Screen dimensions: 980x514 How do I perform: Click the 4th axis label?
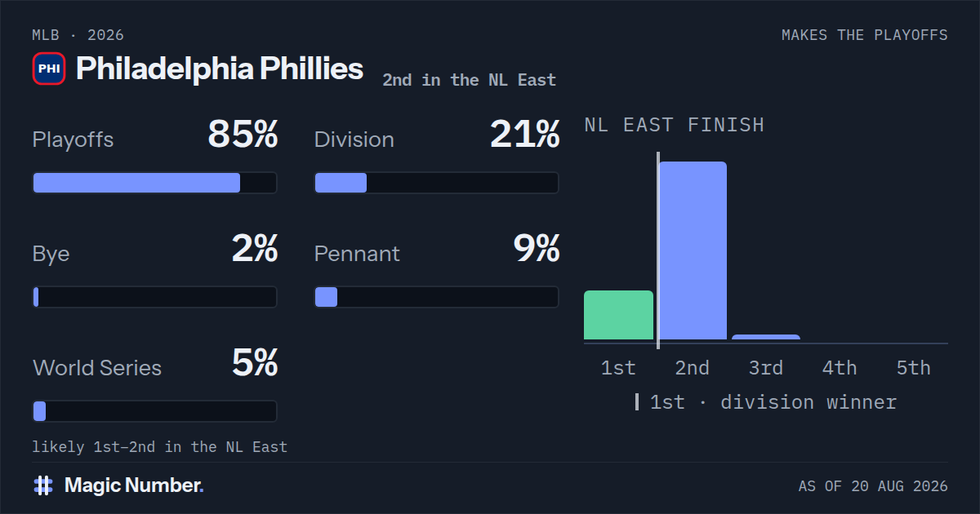[x=840, y=368]
